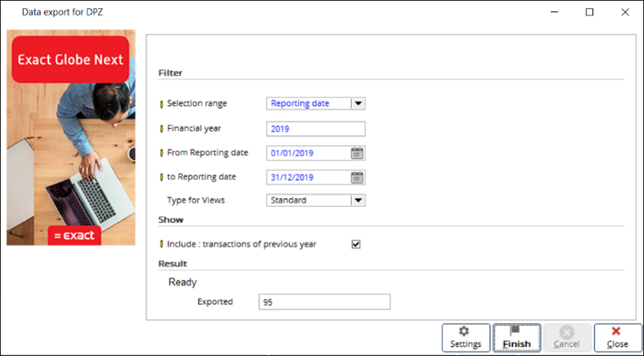Click the Exact logo on banner
Viewport: 644px width, 356px height.
point(75,236)
